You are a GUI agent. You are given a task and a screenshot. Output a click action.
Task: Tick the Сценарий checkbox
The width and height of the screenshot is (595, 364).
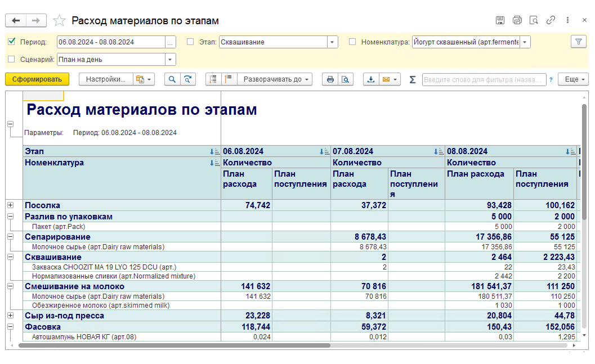point(12,59)
